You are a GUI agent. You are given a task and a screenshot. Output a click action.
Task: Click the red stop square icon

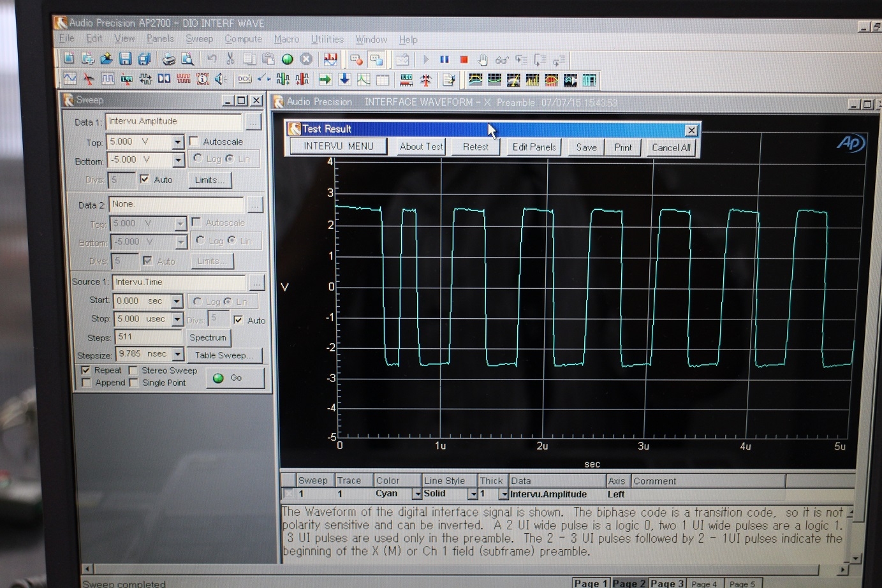(464, 60)
